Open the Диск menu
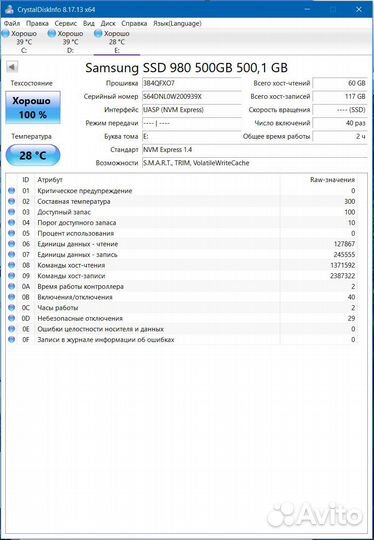This screenshot has width=374, height=540. click(x=108, y=23)
